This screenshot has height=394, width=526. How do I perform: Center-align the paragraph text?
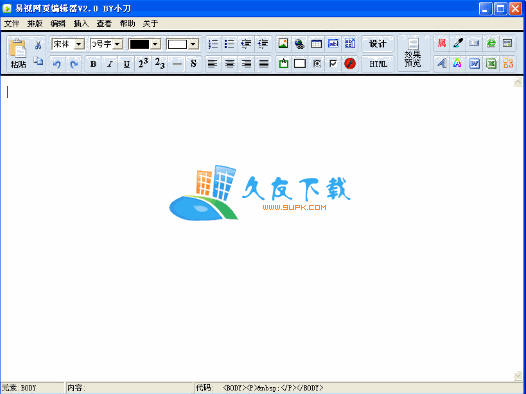(230, 63)
